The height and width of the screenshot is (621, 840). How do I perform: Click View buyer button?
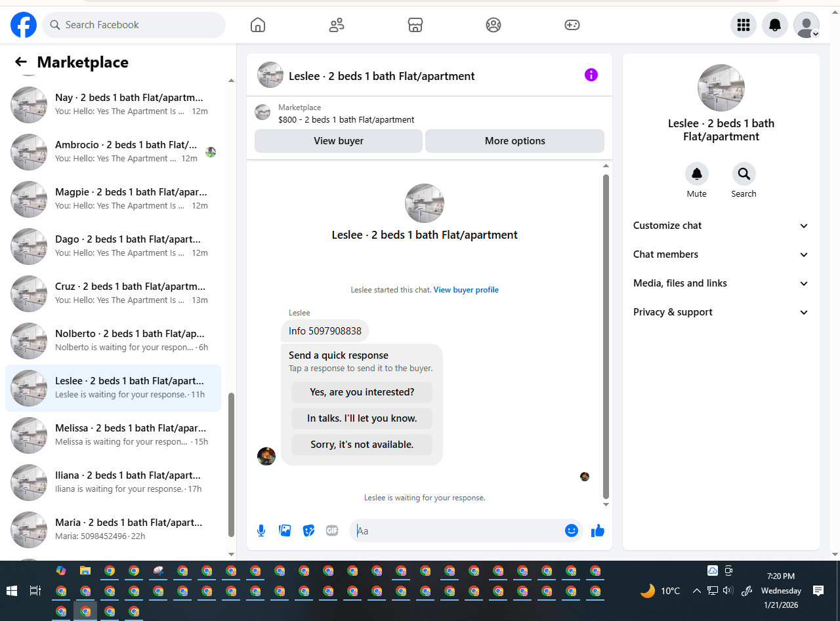[x=339, y=141]
